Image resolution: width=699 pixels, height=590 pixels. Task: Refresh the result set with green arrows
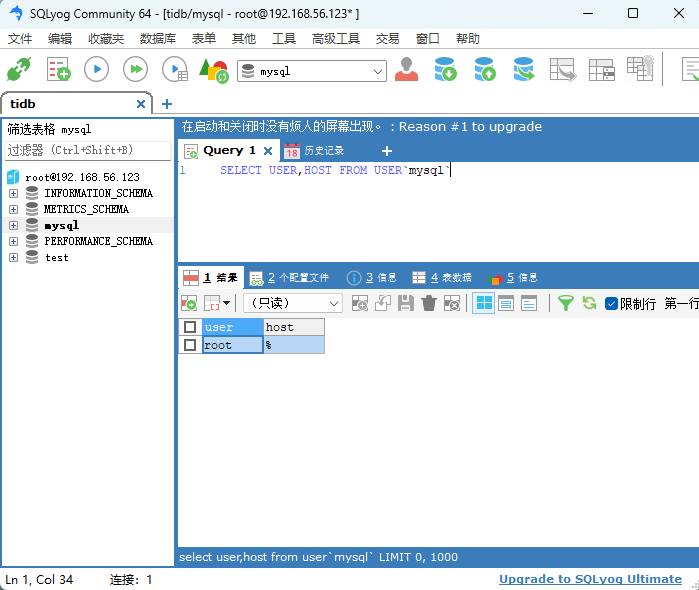click(589, 303)
